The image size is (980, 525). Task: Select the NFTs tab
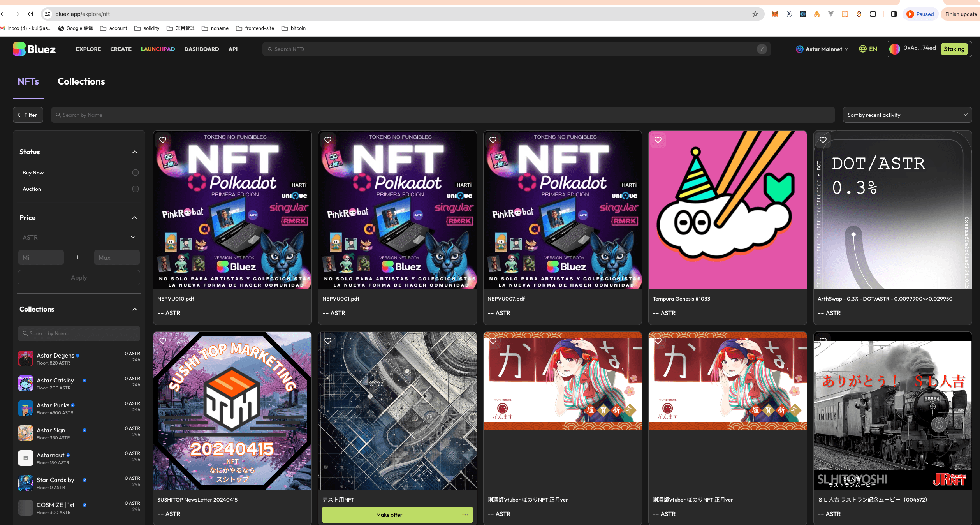[28, 81]
